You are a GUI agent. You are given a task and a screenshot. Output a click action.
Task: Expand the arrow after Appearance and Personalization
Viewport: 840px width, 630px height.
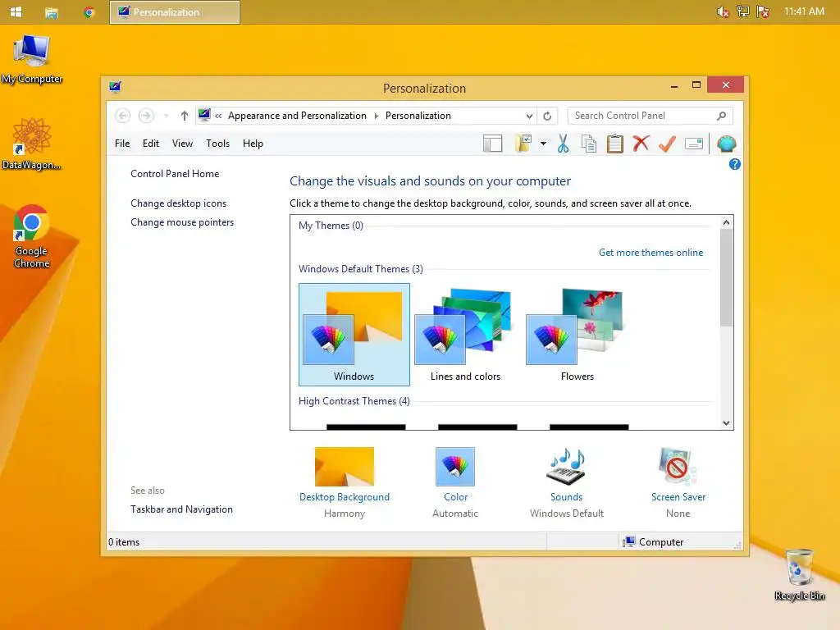coord(376,116)
